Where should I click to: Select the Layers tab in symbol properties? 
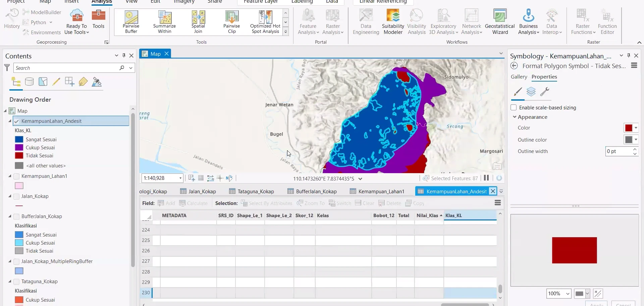pyautogui.click(x=531, y=92)
